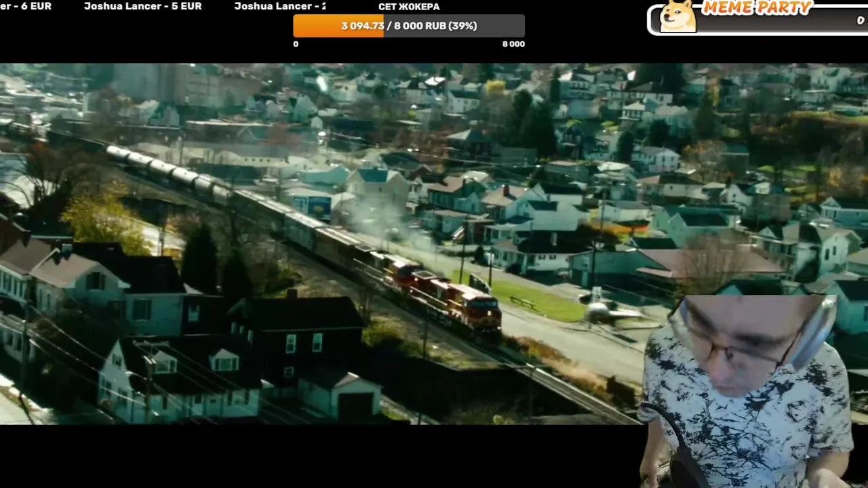Click the '- 6 EUR' donation ticker entry
868x488 pixels.
coord(26,6)
